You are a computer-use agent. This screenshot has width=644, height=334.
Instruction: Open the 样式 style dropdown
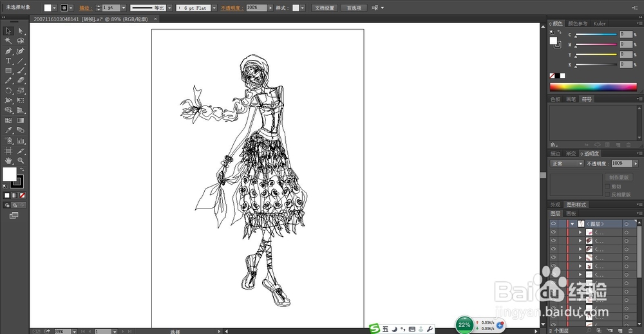tap(303, 8)
